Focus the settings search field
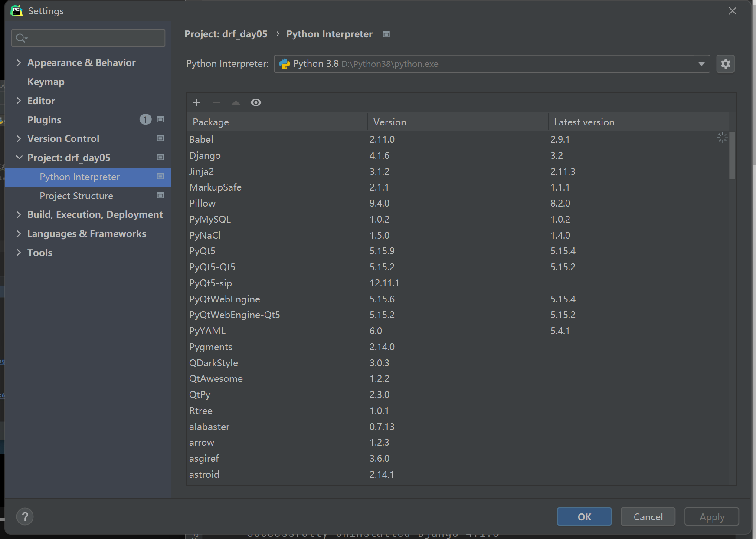 (x=88, y=38)
